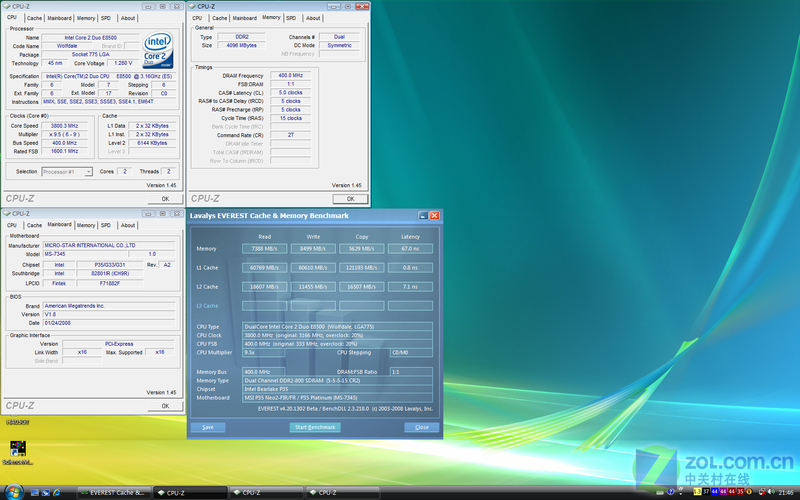Click L2 Cache Latency 7.1 ns value

click(410, 287)
